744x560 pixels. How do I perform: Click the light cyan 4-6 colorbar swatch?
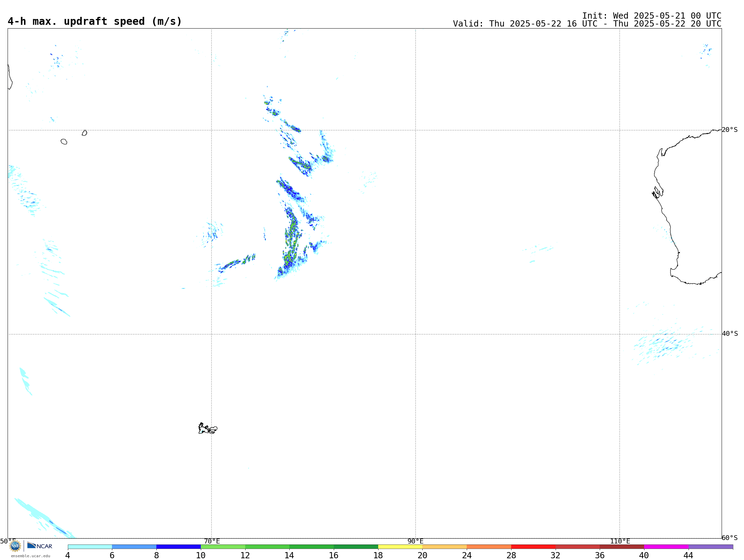coord(90,547)
